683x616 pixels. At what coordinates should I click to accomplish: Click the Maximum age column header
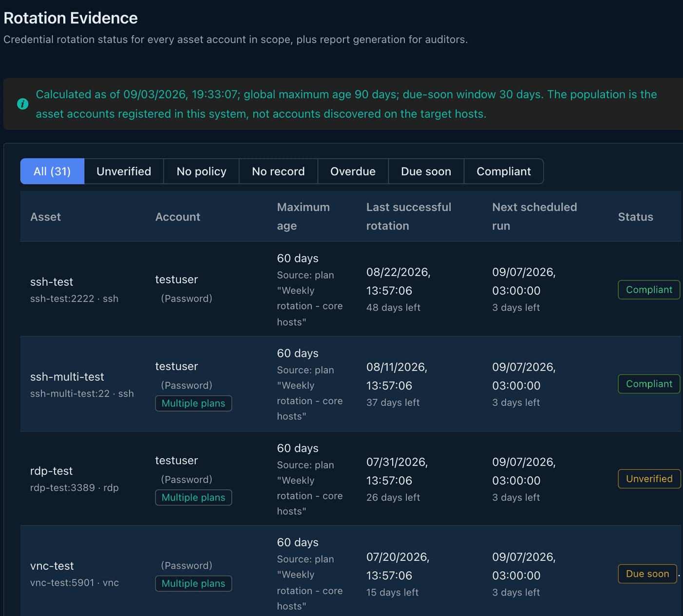(x=304, y=216)
